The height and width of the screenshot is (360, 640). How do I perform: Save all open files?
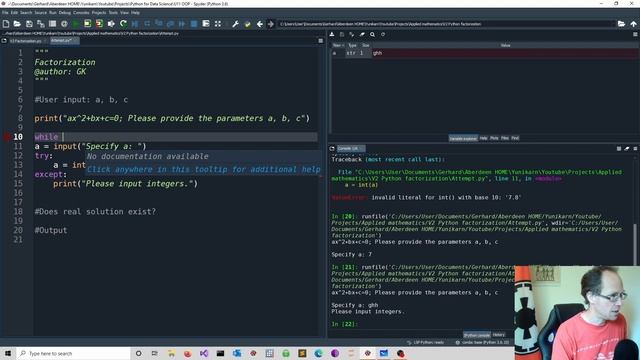click(41, 24)
